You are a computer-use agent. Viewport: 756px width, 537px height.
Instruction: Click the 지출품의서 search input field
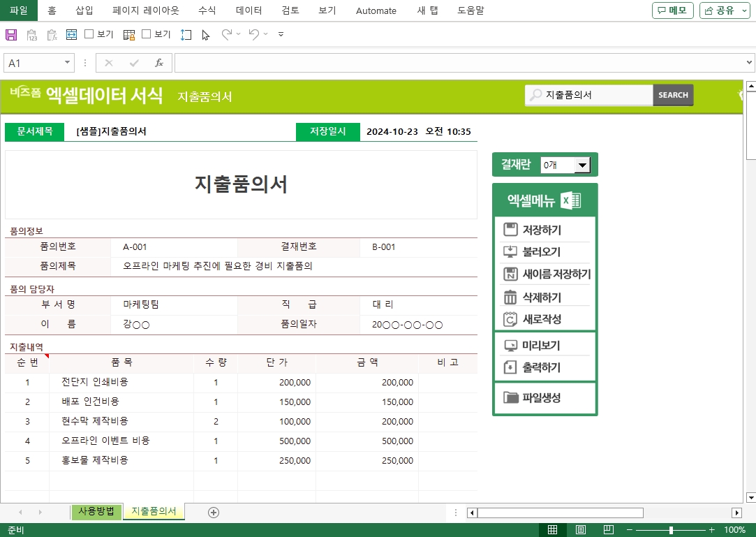tap(597, 95)
